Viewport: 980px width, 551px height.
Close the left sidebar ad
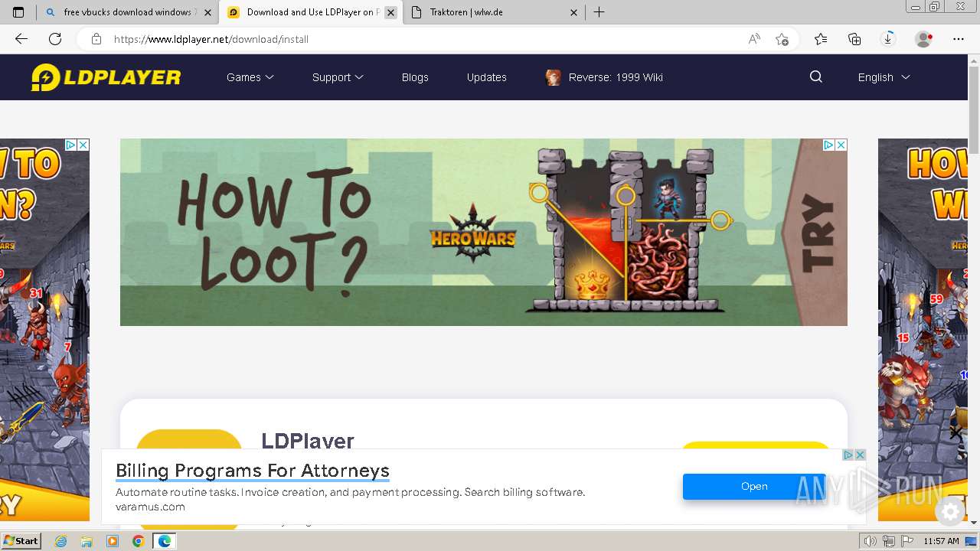(83, 145)
